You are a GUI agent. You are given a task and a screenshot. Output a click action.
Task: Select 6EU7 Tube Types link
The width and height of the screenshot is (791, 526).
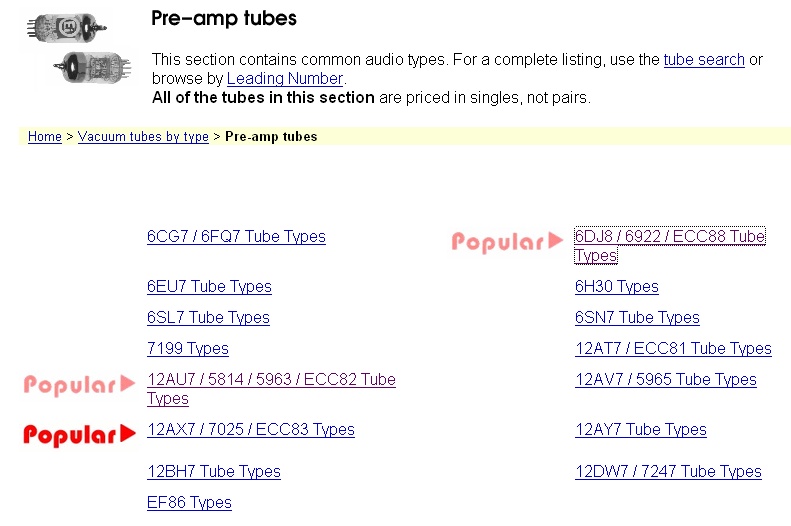(x=209, y=287)
